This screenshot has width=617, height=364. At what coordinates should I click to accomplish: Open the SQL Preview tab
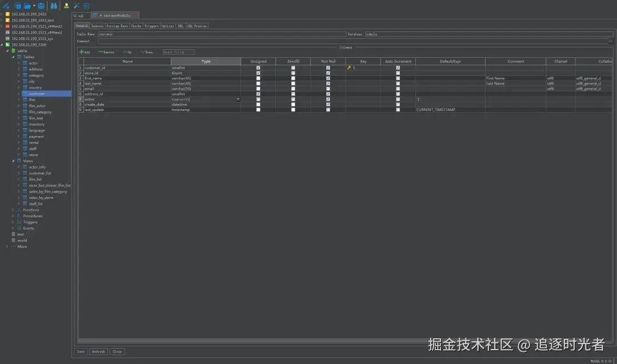click(x=197, y=25)
